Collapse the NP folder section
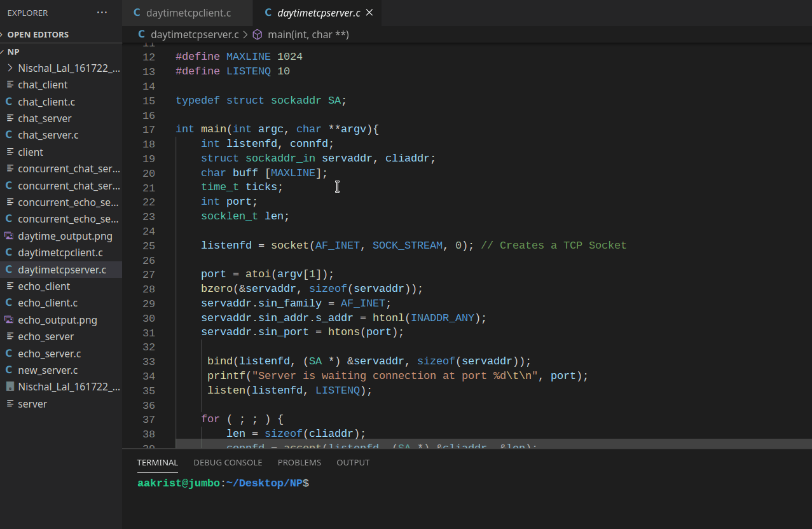 click(x=13, y=52)
